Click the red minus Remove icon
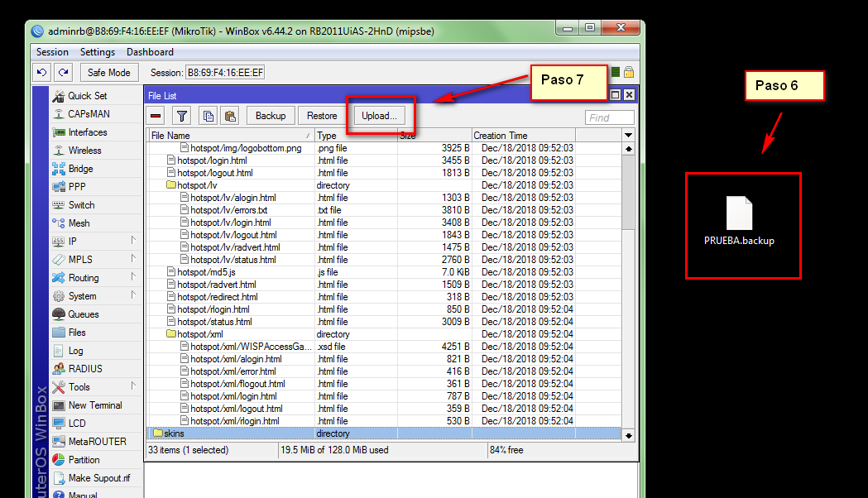868x498 pixels. [x=156, y=116]
